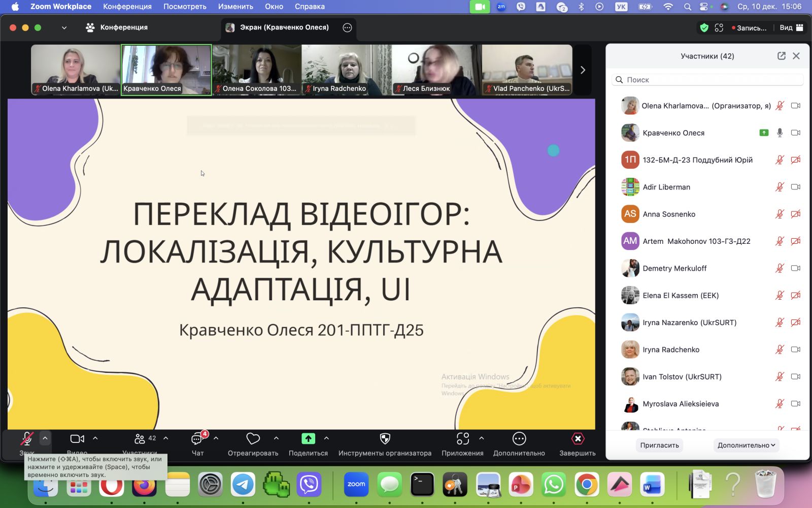This screenshot has width=812, height=508.
Task: Toggle Adir Liberman's microphone mute
Action: click(780, 187)
